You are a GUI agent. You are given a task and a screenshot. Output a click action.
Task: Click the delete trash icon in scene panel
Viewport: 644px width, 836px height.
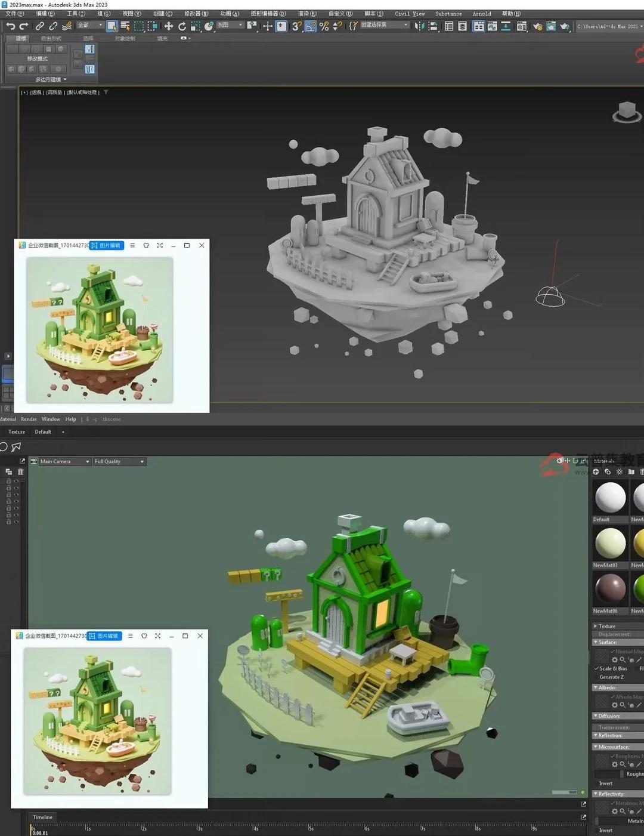20,471
